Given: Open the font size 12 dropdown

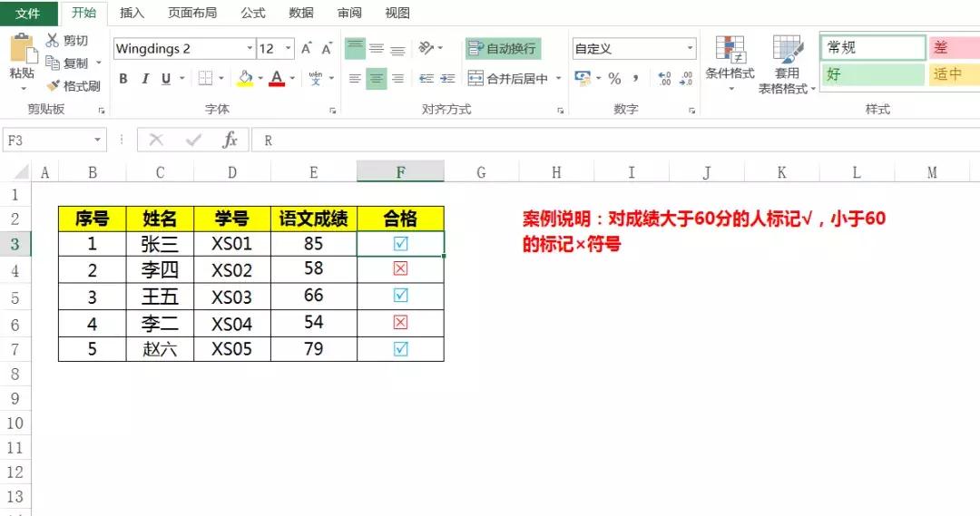Looking at the screenshot, I should [289, 49].
